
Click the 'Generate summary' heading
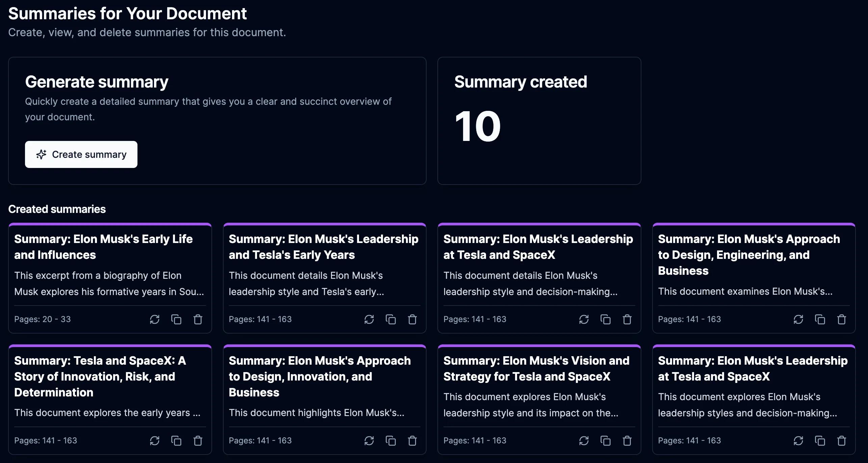(97, 82)
